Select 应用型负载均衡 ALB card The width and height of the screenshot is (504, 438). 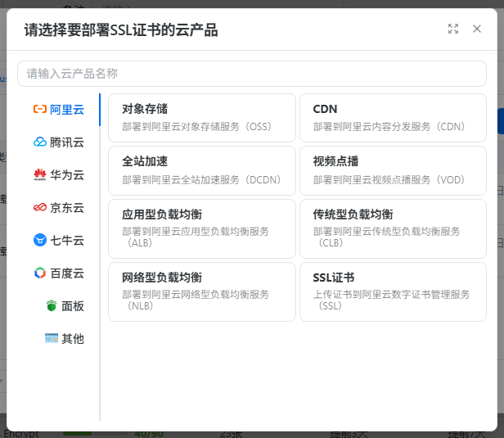(201, 228)
